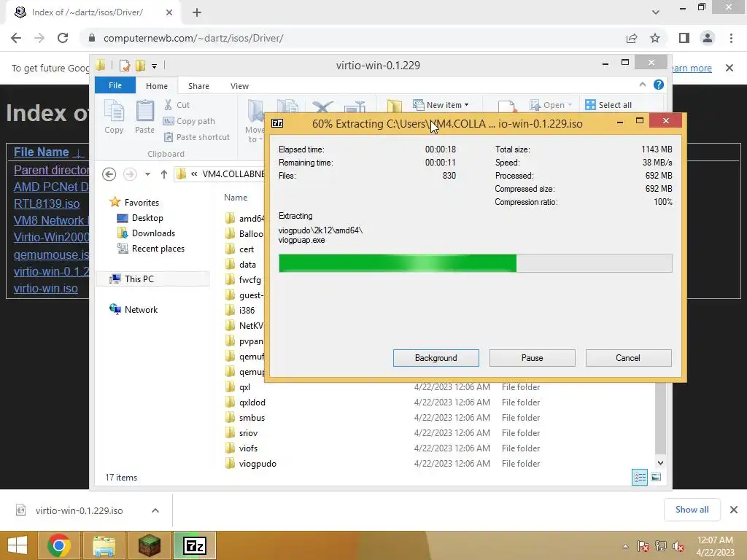
Task: Click the Name column header
Action: (x=236, y=197)
